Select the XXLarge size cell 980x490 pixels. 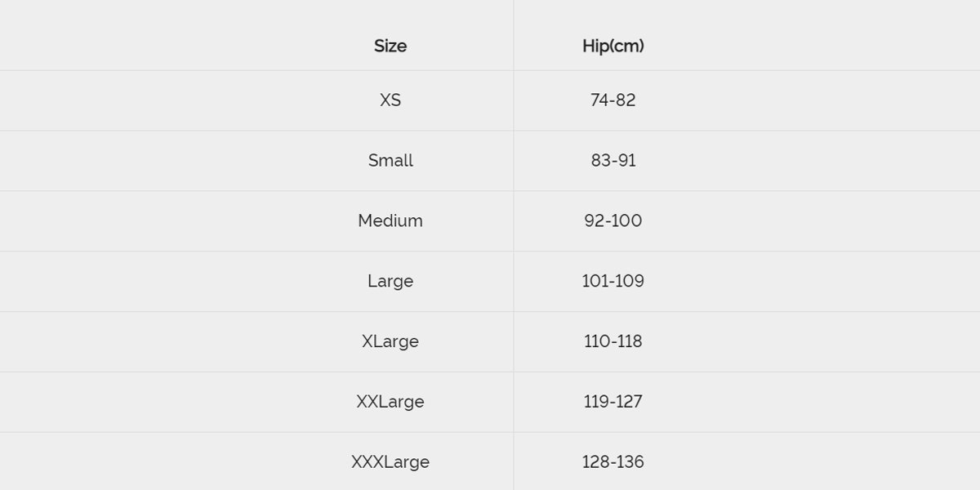click(390, 403)
